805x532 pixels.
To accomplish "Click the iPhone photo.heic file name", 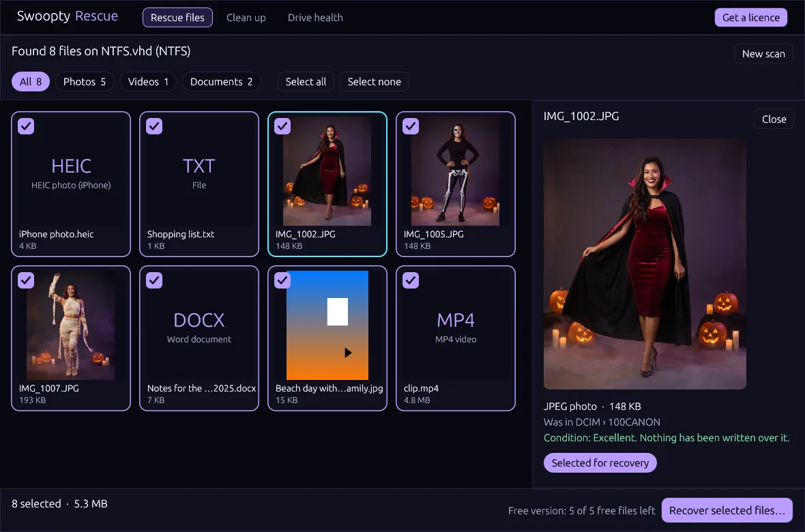I will [57, 234].
